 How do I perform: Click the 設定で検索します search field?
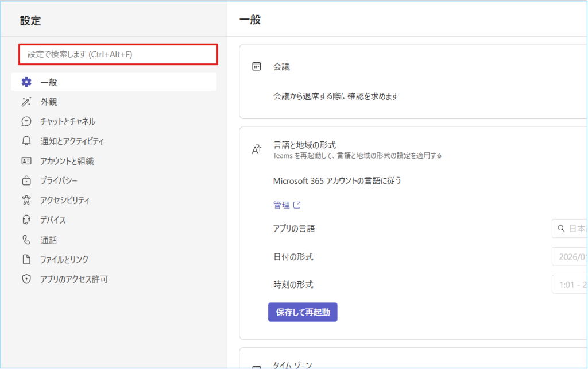pyautogui.click(x=118, y=55)
